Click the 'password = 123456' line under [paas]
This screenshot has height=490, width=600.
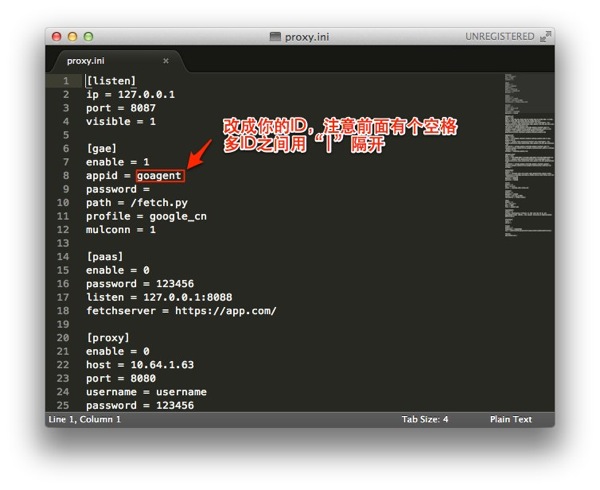click(x=140, y=284)
